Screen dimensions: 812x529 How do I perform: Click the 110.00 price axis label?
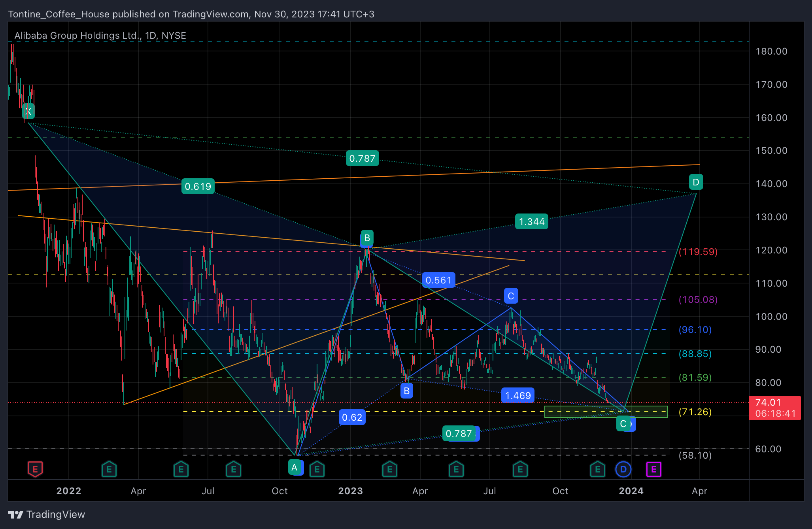pyautogui.click(x=771, y=283)
